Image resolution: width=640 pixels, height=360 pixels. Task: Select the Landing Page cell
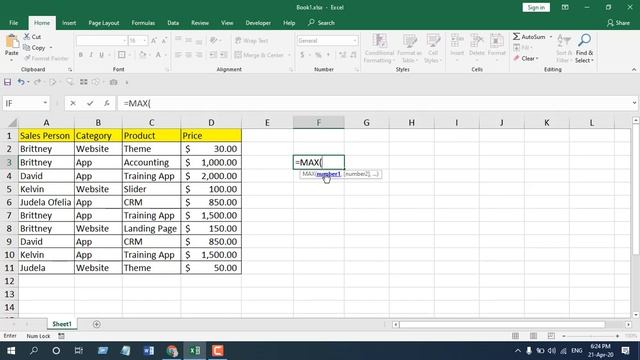pyautogui.click(x=151, y=228)
